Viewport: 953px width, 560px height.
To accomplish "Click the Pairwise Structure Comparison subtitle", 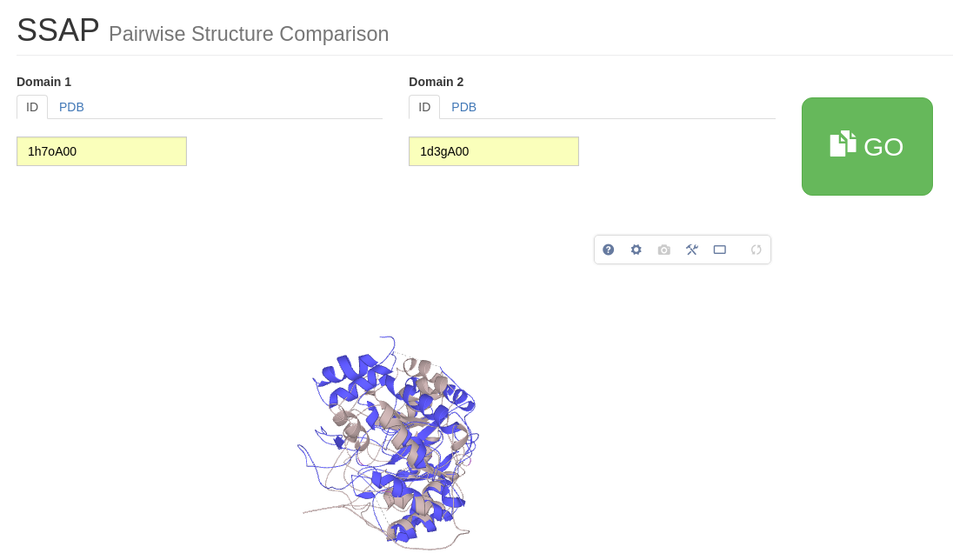I will [x=249, y=34].
